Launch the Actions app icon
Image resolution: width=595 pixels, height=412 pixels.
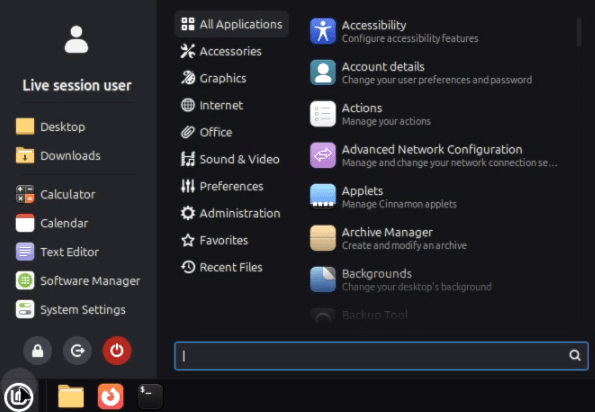[x=323, y=114]
